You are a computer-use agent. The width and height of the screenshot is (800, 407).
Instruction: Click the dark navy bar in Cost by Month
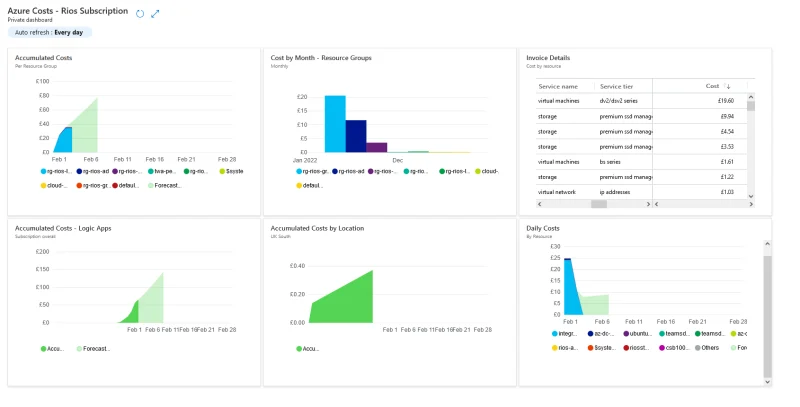[356, 136]
